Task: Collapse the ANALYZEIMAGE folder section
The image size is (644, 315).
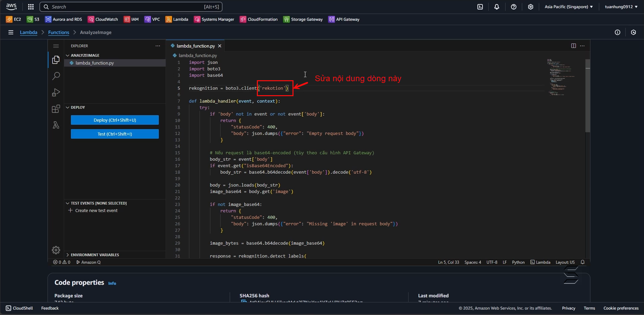Action: tap(115, 55)
